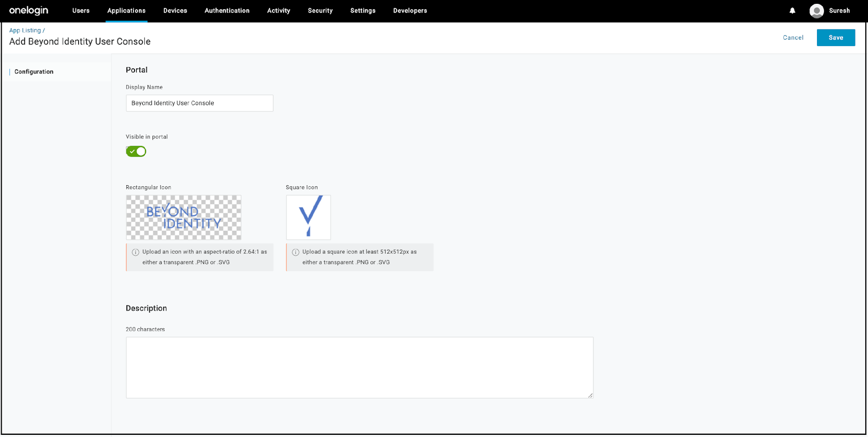Go back to App Listing
This screenshot has height=437, width=868.
point(25,30)
